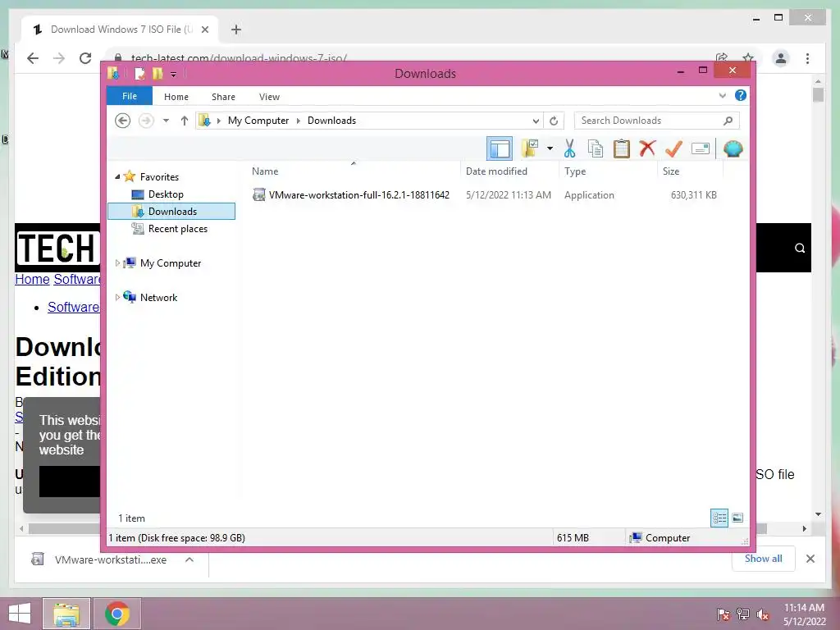This screenshot has width=840, height=630.
Task: Open the Share ribbon tab
Action: (223, 97)
